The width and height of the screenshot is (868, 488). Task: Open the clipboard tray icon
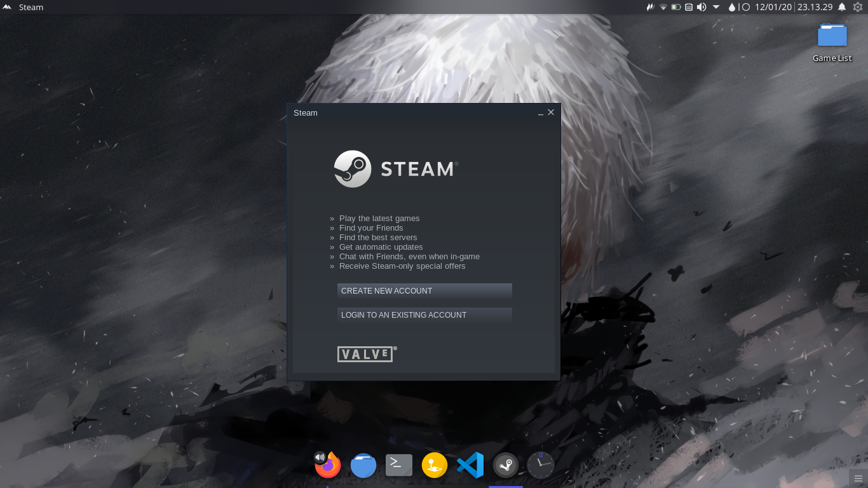tap(689, 7)
